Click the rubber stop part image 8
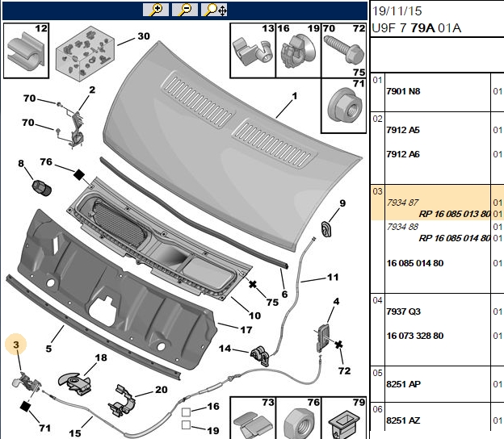Image resolution: width=504 pixels, height=439 pixels. click(x=42, y=188)
